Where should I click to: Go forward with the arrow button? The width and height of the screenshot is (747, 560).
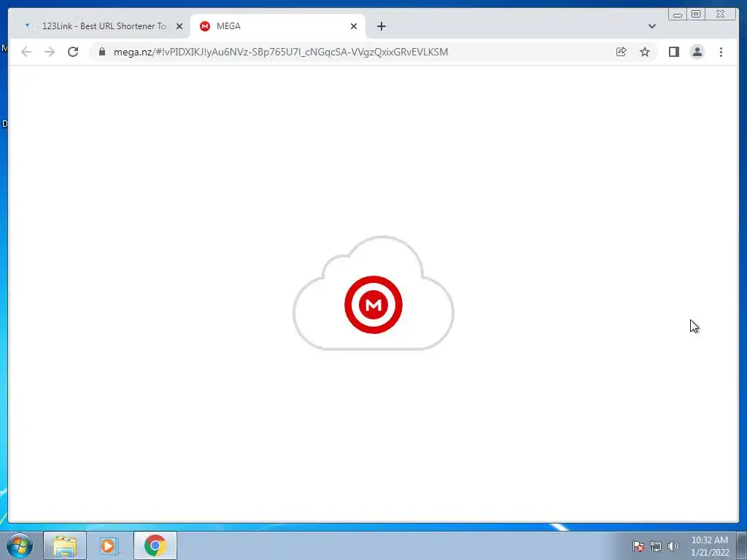tap(50, 52)
